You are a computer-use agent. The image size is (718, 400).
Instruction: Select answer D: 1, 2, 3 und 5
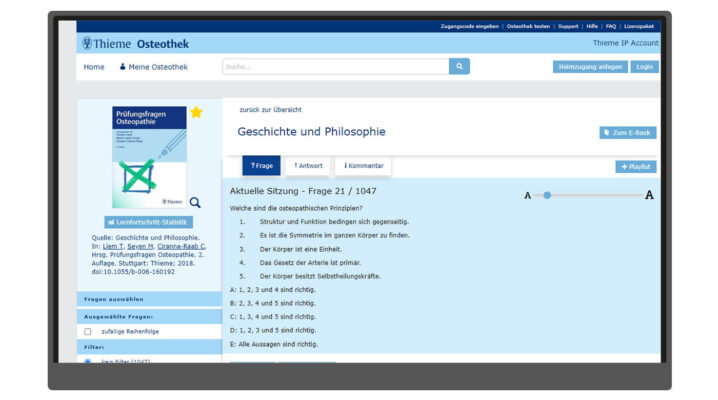[x=272, y=330]
